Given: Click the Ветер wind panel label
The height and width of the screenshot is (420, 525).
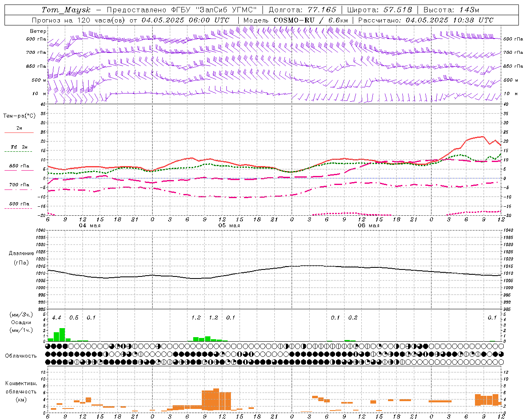Looking at the screenshot, I should tap(38, 31).
